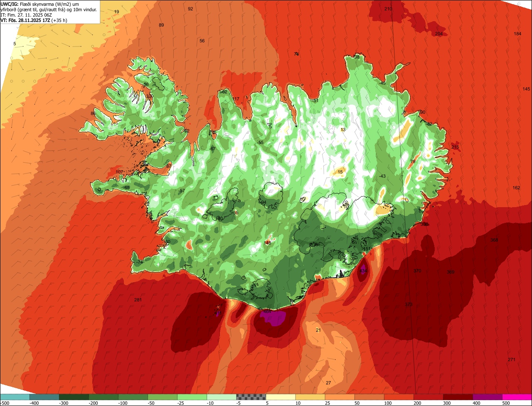The image size is (532, 406).
Task: Select the map value '21' south of Iceland
Action: pyautogui.click(x=318, y=330)
